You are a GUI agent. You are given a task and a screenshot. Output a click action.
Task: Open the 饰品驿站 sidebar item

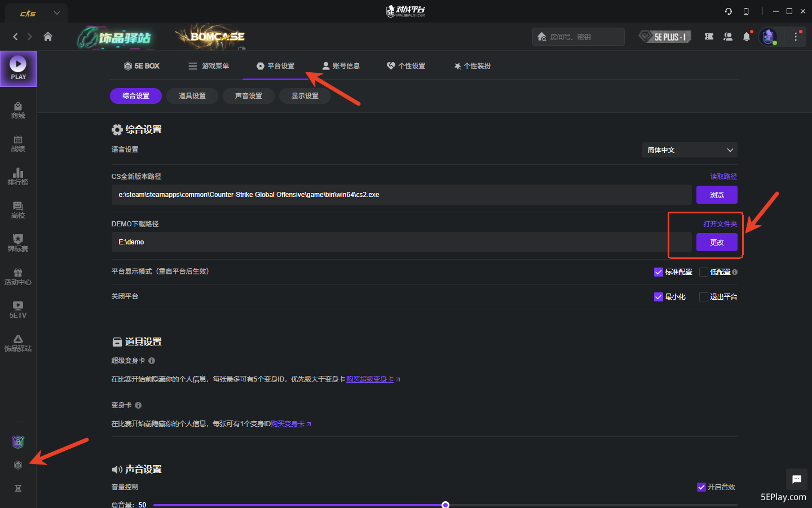pyautogui.click(x=18, y=344)
